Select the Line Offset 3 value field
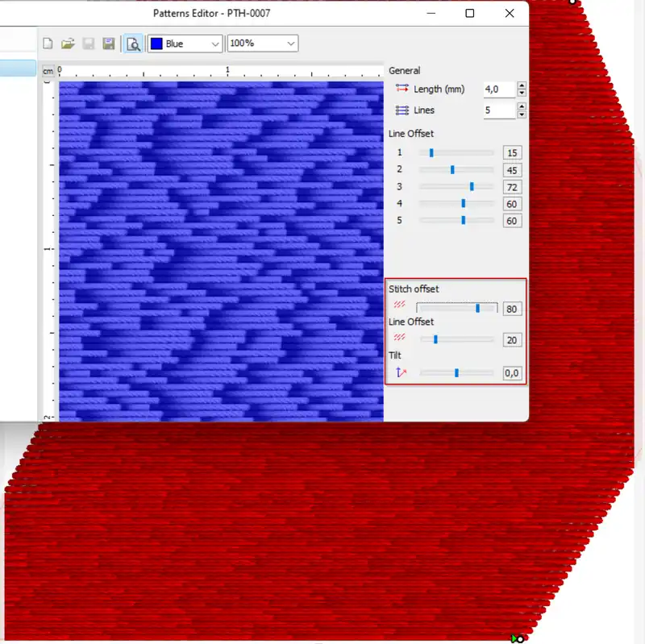The width and height of the screenshot is (645, 644). (x=512, y=187)
